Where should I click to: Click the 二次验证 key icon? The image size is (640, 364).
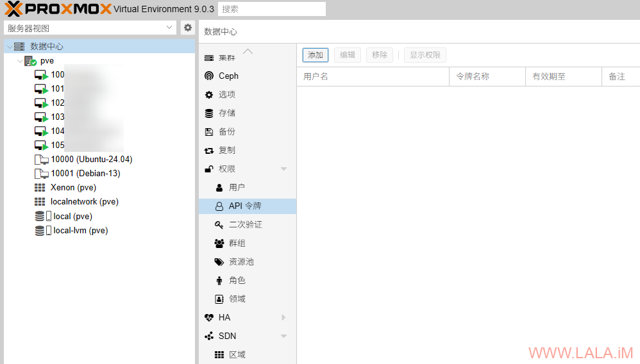coord(219,225)
